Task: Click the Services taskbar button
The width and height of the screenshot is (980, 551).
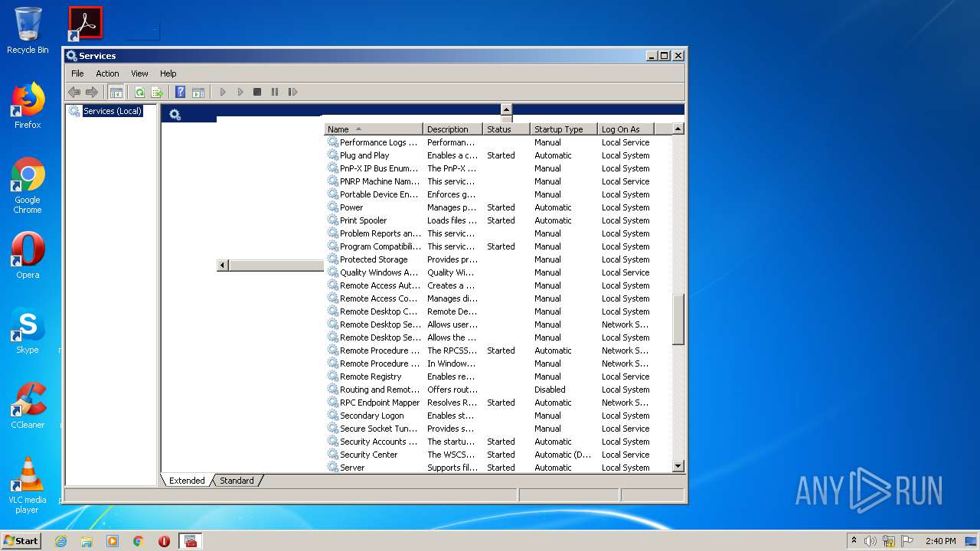Action: coord(191,541)
